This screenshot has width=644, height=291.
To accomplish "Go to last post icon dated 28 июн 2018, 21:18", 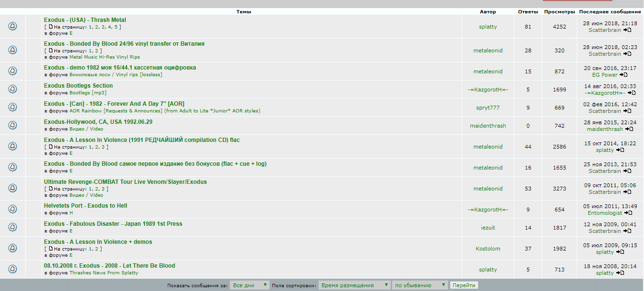I will click(627, 30).
